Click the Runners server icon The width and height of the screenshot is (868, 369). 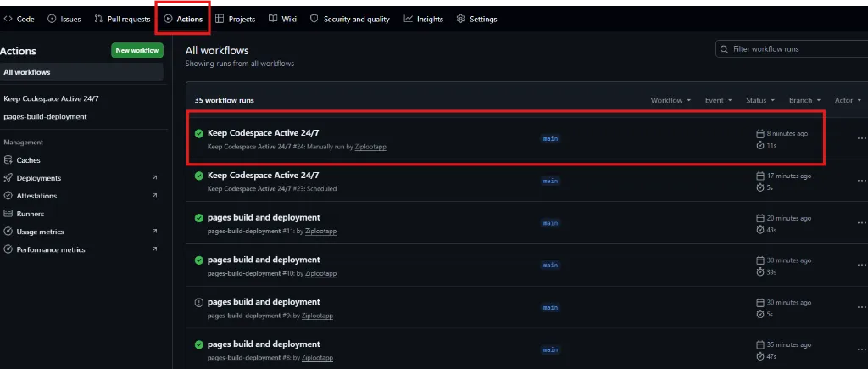pyautogui.click(x=8, y=213)
